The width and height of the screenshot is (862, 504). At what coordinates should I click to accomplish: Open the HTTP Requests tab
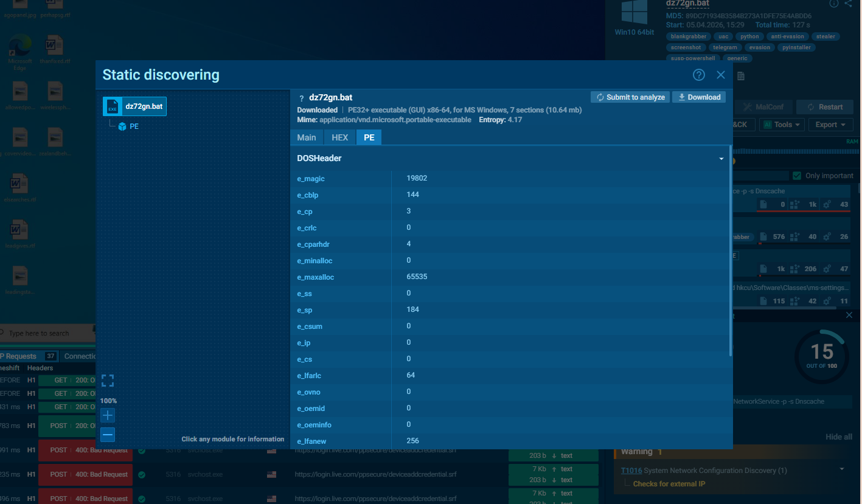pos(27,356)
